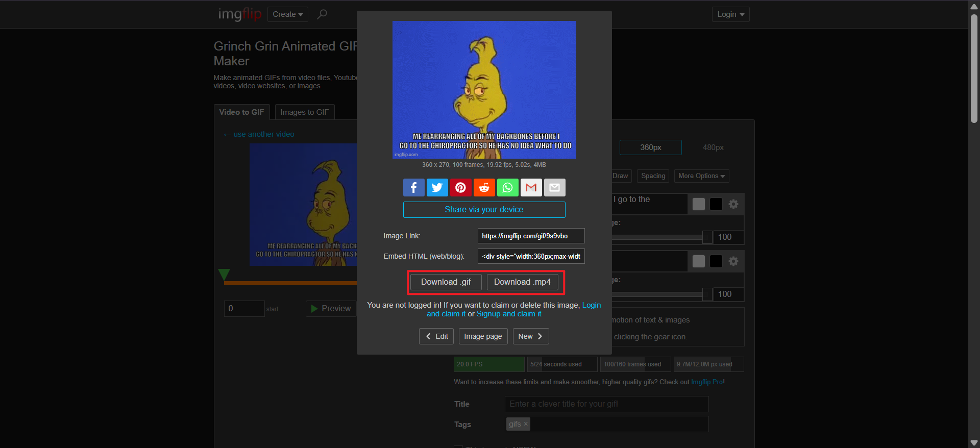Click the '5/24 seconds used' indicator

click(562, 364)
